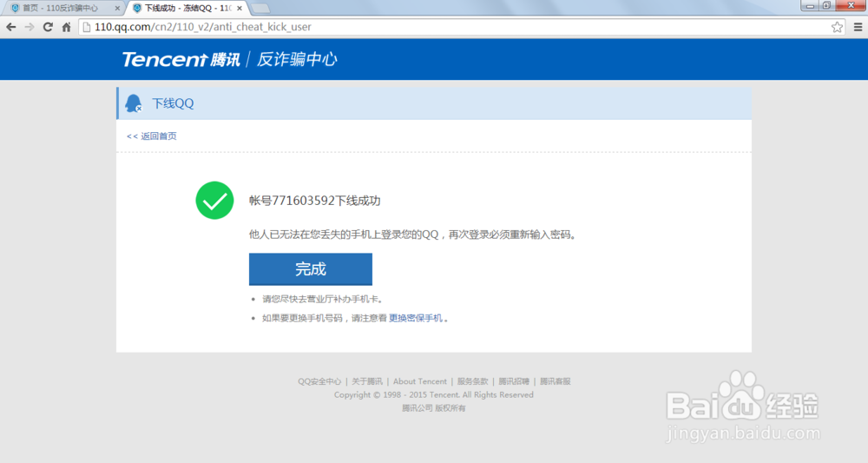Screen dimensions: 868x463
Task: Open 腾讯客服 footer link
Action: coord(556,381)
